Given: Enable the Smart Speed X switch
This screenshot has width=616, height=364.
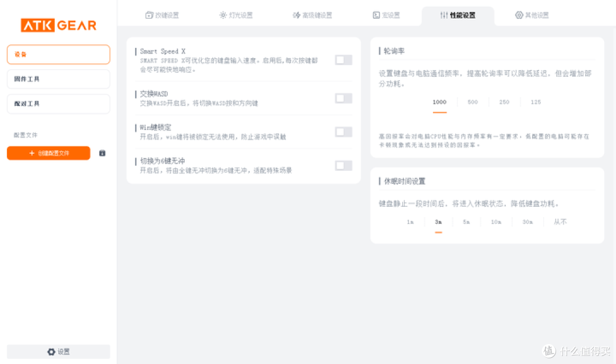Looking at the screenshot, I should point(343,60).
